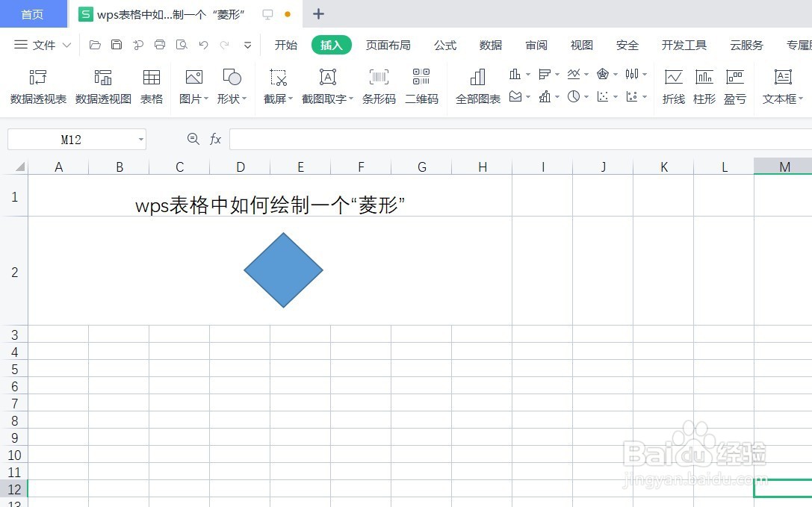Open a new document tab with plus
This screenshot has height=507, width=812.
(318, 14)
